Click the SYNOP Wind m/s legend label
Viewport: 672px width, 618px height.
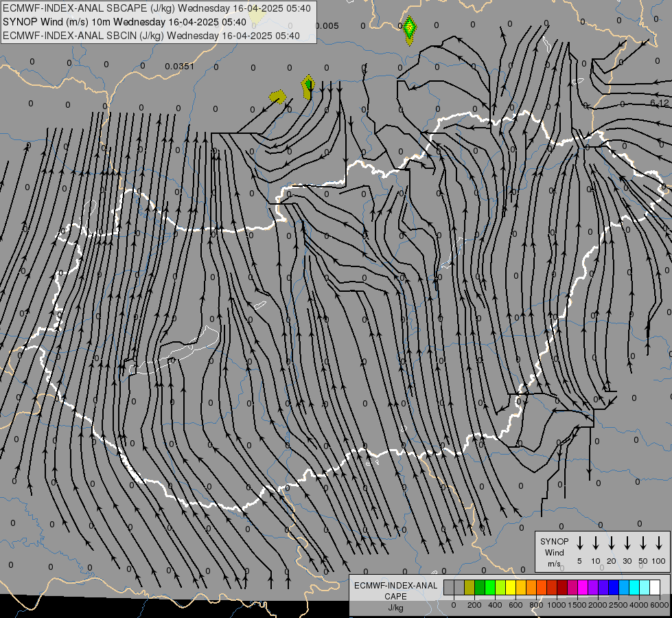click(x=554, y=552)
